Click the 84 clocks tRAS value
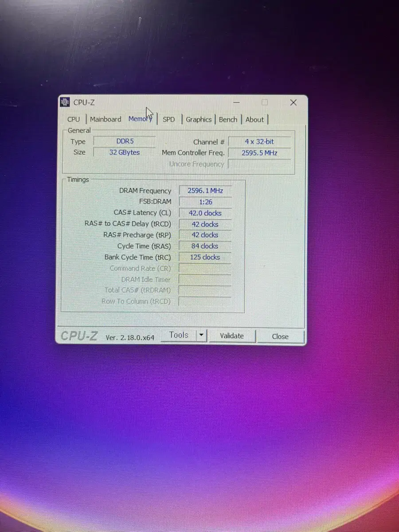Viewport: 399px width, 532px height. [205, 246]
